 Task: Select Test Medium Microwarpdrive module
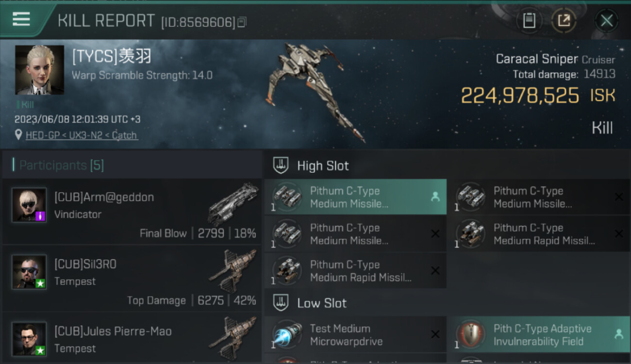pyautogui.click(x=355, y=335)
